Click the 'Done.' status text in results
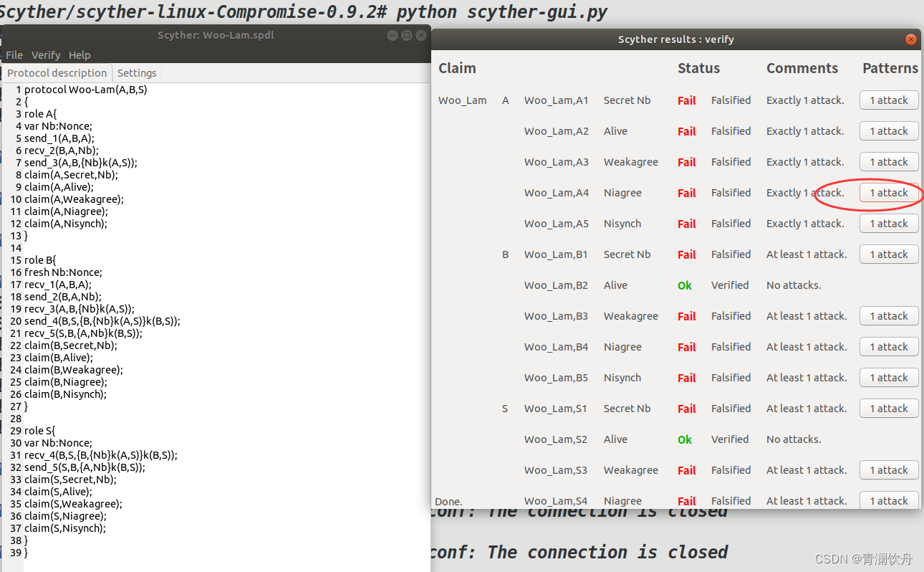Viewport: 924px width, 572px height. click(448, 501)
